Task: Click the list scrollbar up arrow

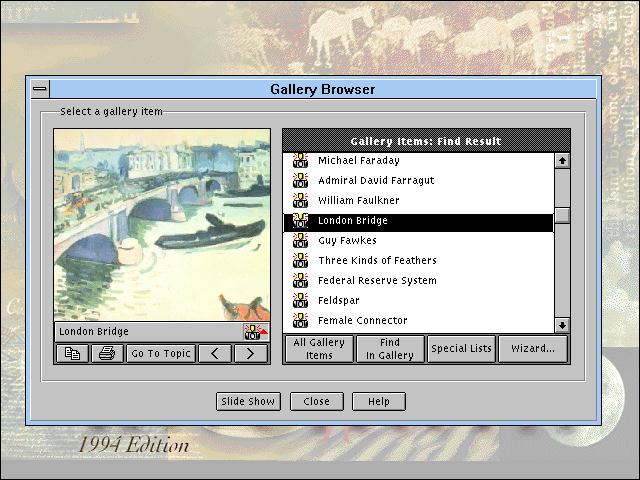Action: [562, 161]
